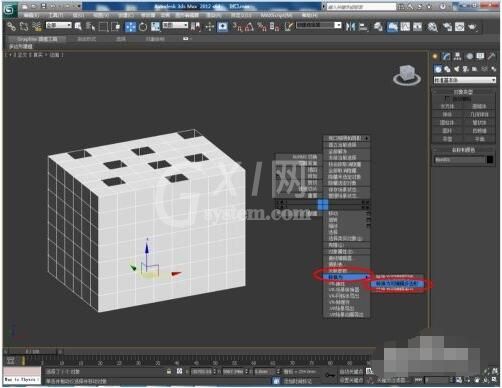Toggle the Percent Snap button
Viewport: 502px width, 388px height.
[x=262, y=27]
